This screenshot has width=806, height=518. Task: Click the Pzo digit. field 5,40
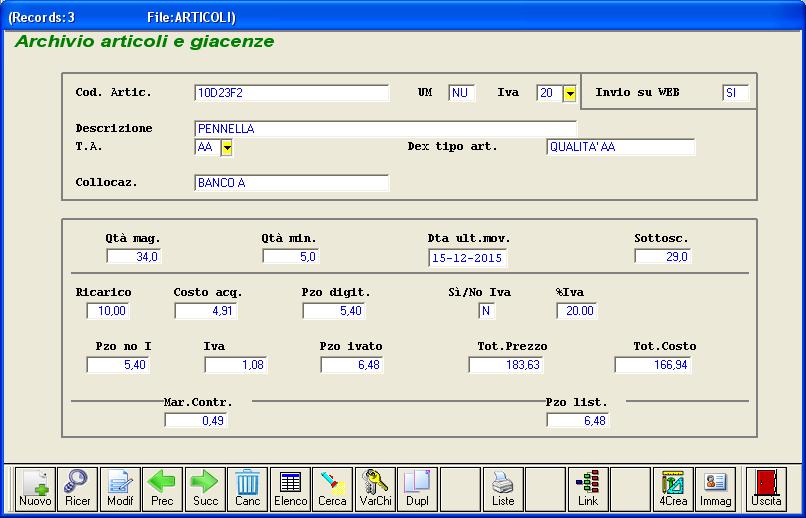334,311
